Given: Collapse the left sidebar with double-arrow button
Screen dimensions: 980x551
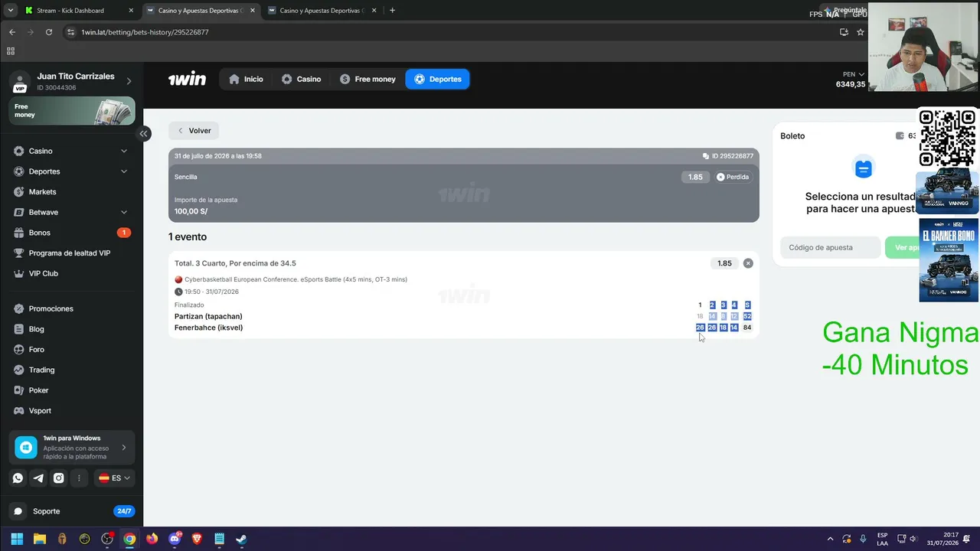Looking at the screenshot, I should click(143, 134).
